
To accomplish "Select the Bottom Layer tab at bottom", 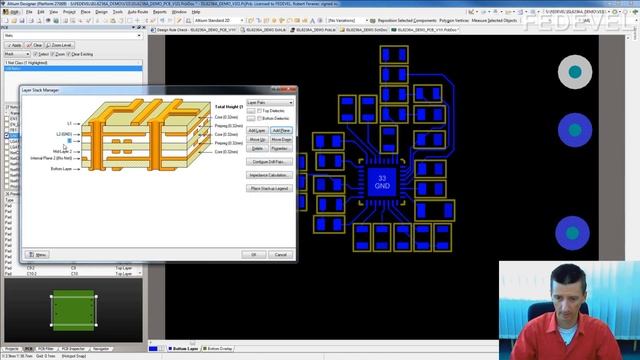I will coord(183,349).
